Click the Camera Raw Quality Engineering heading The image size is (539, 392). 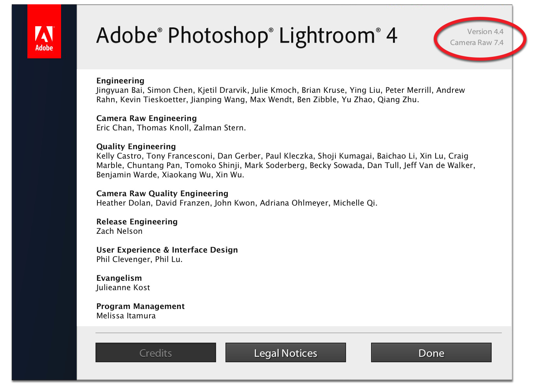click(x=162, y=193)
